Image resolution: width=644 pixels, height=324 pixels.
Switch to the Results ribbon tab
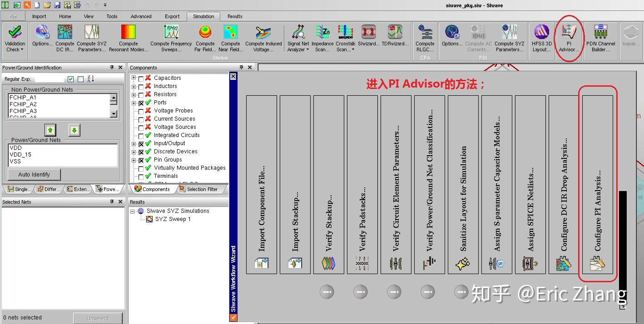pos(234,16)
